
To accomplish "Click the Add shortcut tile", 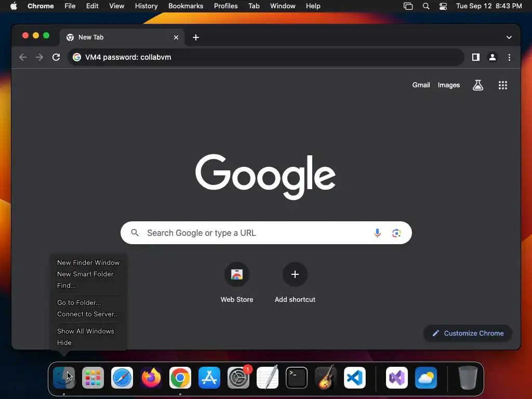I will point(295,283).
